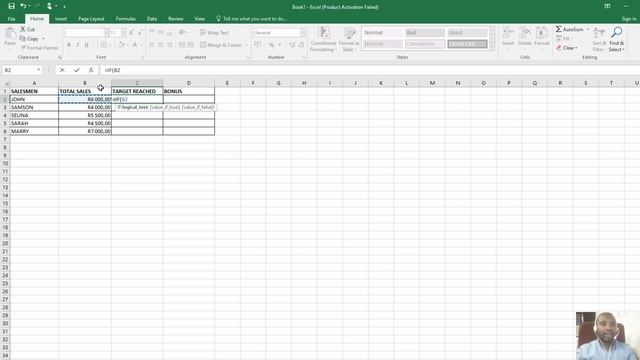This screenshot has height=360, width=640.
Task: Switch to the Page Layout tab
Action: click(91, 19)
